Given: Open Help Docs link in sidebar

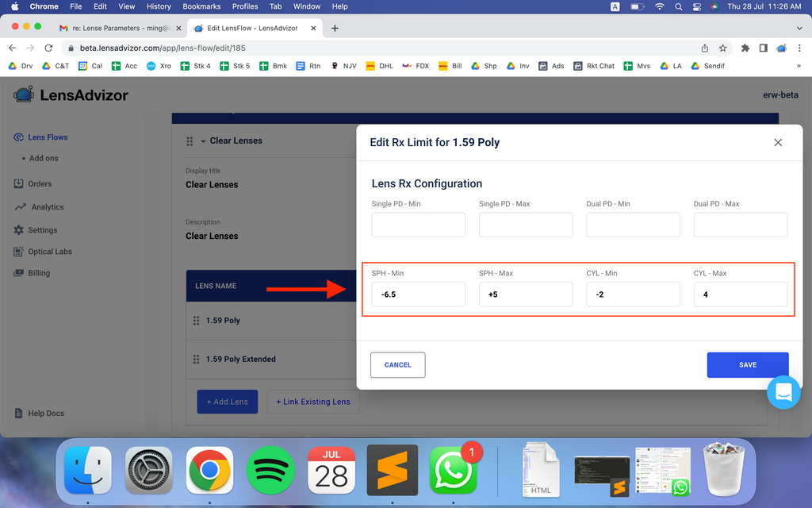Looking at the screenshot, I should point(46,414).
